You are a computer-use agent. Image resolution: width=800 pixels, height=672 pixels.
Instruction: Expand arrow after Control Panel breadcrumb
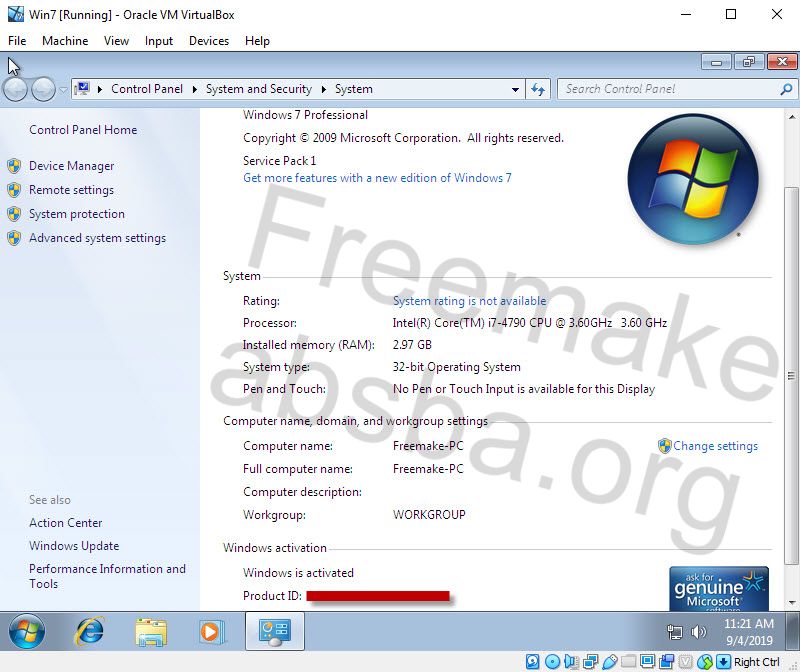coord(194,89)
